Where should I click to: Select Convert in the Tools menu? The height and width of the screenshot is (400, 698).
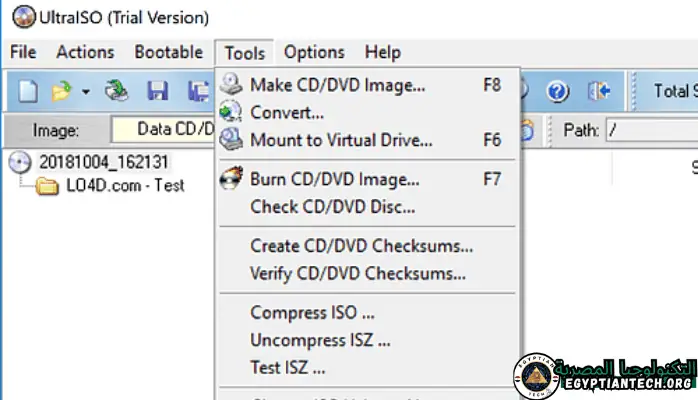[287, 112]
